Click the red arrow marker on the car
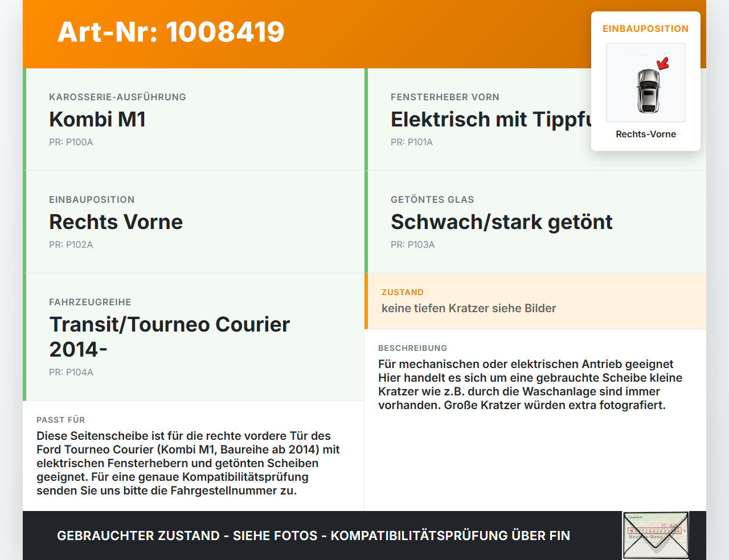 [662, 60]
